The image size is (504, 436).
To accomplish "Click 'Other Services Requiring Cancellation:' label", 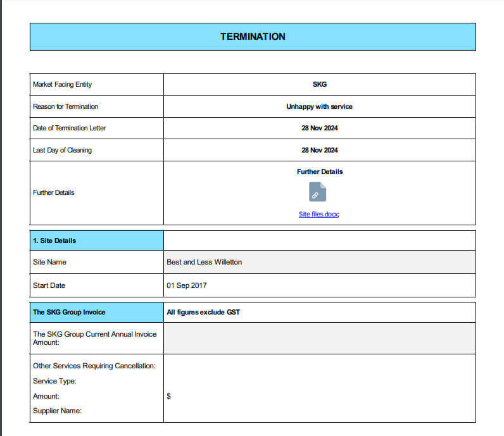I will [x=94, y=366].
